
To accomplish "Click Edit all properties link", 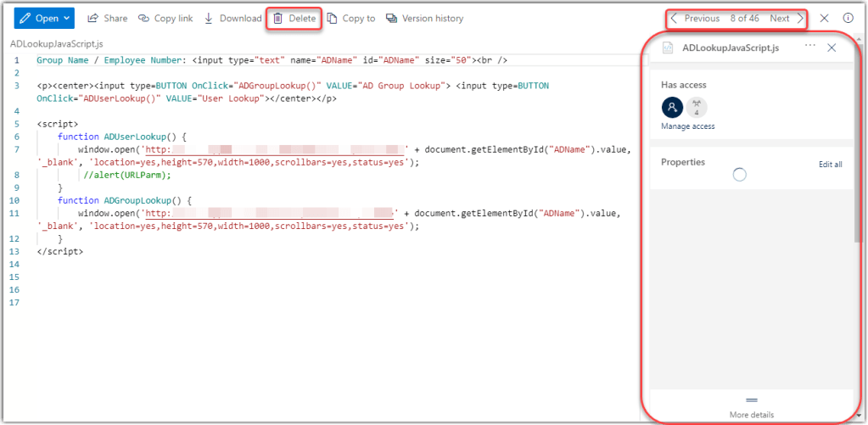I will [x=830, y=164].
